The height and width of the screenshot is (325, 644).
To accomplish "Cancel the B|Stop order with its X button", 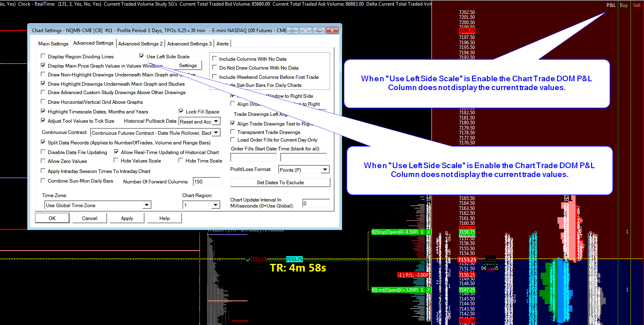I will (x=429, y=232).
